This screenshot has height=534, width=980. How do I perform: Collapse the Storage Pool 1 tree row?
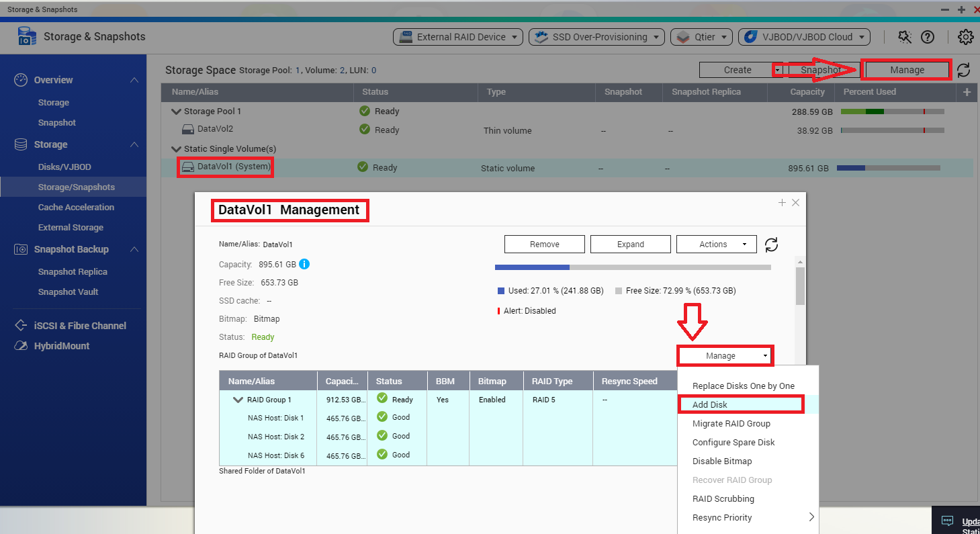[x=177, y=112]
